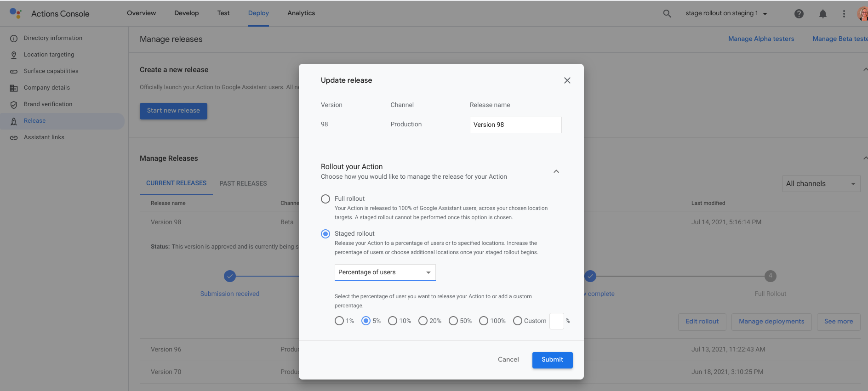Submit the release update
Screen dimensions: 868x391
pyautogui.click(x=552, y=360)
